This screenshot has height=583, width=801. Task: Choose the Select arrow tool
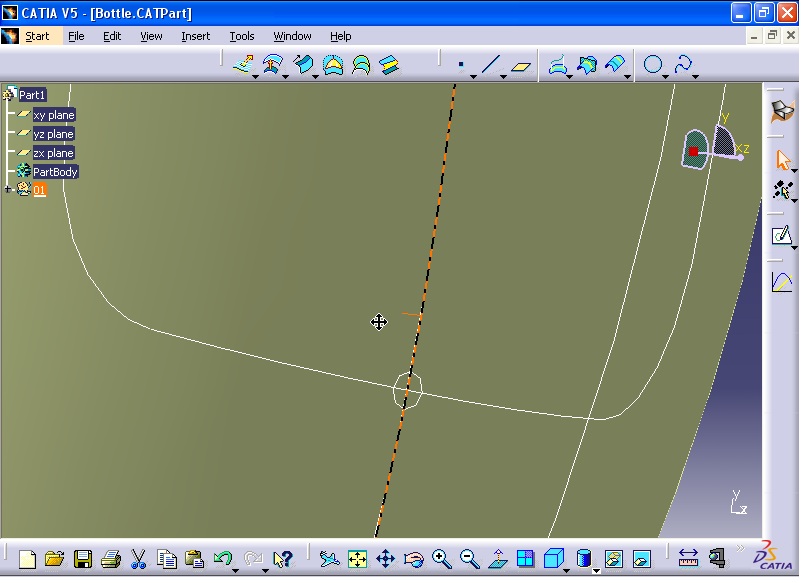pyautogui.click(x=782, y=160)
